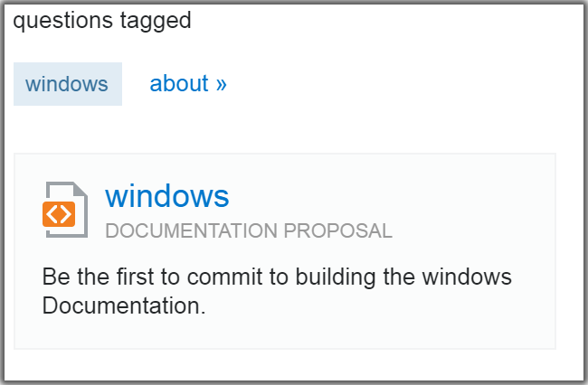588x385 pixels.
Task: Open the documentation file icon
Action: (65, 210)
